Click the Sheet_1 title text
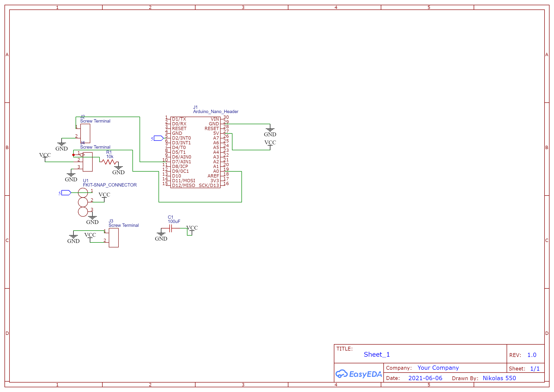The height and width of the screenshot is (392, 554). point(377,354)
